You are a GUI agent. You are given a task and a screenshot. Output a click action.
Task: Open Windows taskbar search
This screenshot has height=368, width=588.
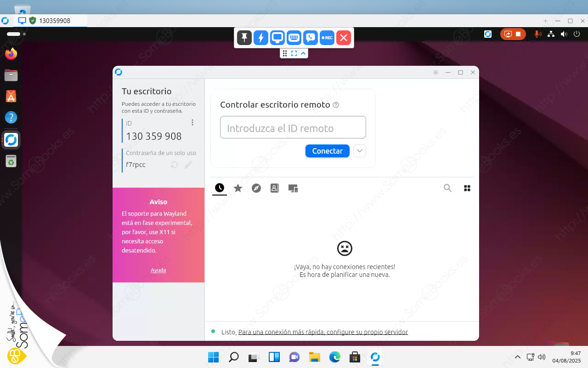[x=234, y=357]
